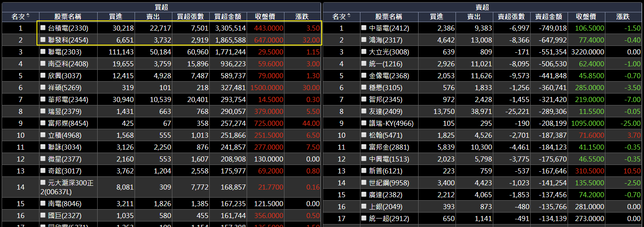The height and width of the screenshot is (227, 644).
Task: Tick checkbox for 大立光(3008)
Action: (x=364, y=51)
